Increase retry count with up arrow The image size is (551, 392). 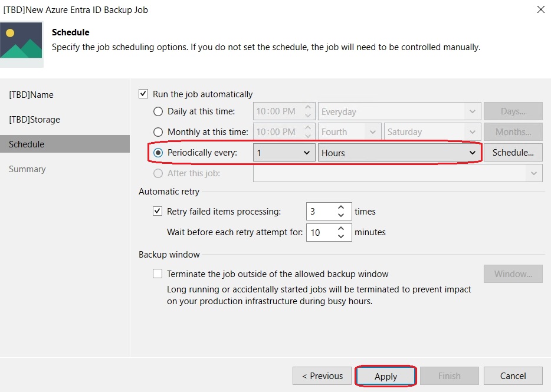pyautogui.click(x=341, y=207)
